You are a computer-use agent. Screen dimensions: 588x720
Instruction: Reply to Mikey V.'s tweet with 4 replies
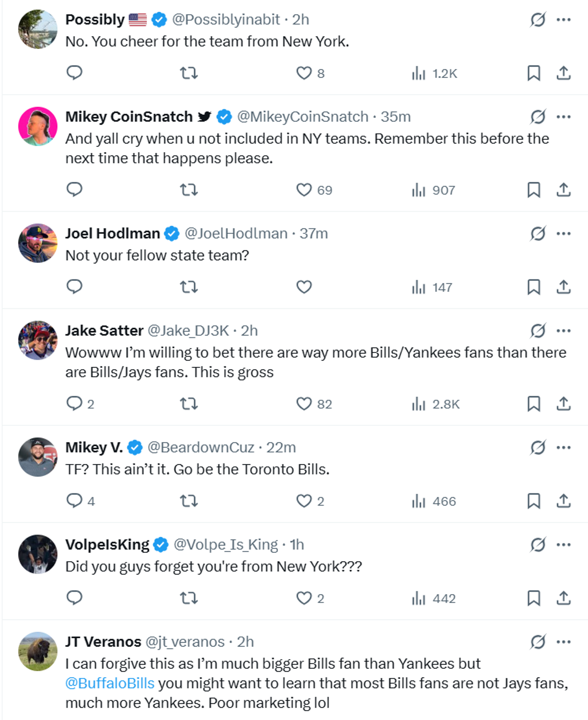[75, 501]
